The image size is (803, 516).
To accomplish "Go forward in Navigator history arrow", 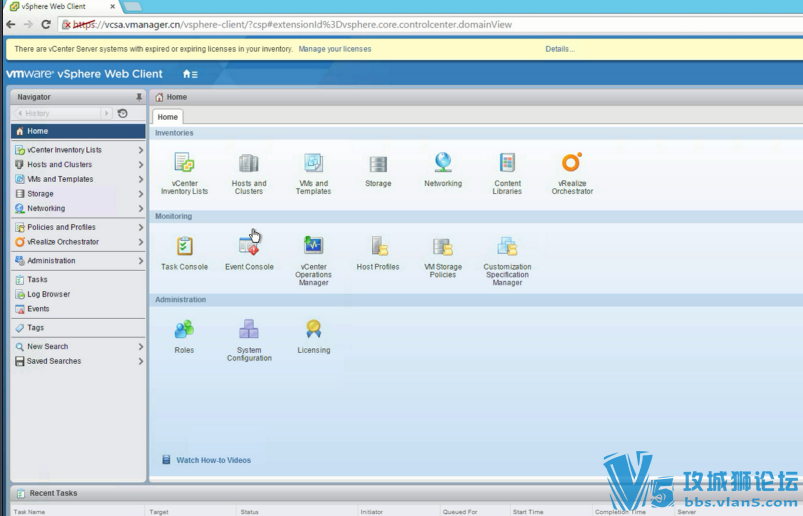I will pyautogui.click(x=106, y=113).
